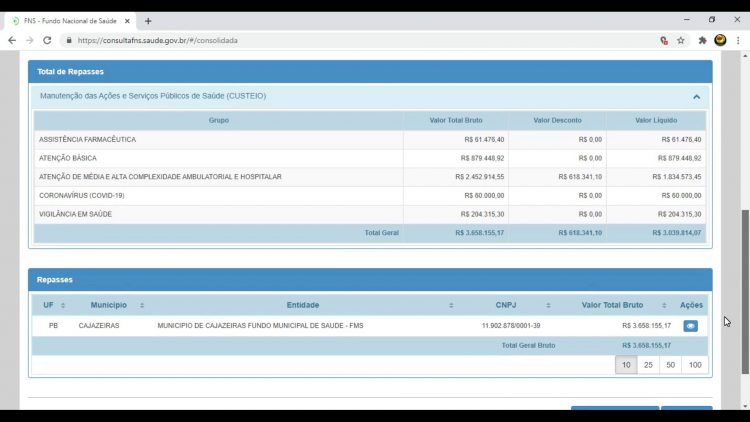Open the browser extensions puzzle icon

(702, 40)
